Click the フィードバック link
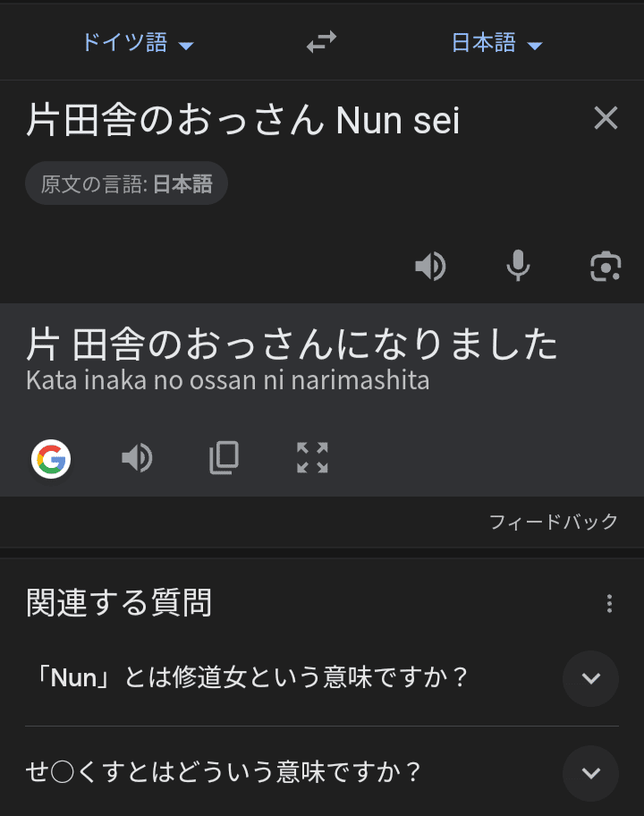This screenshot has width=644, height=816. click(553, 522)
